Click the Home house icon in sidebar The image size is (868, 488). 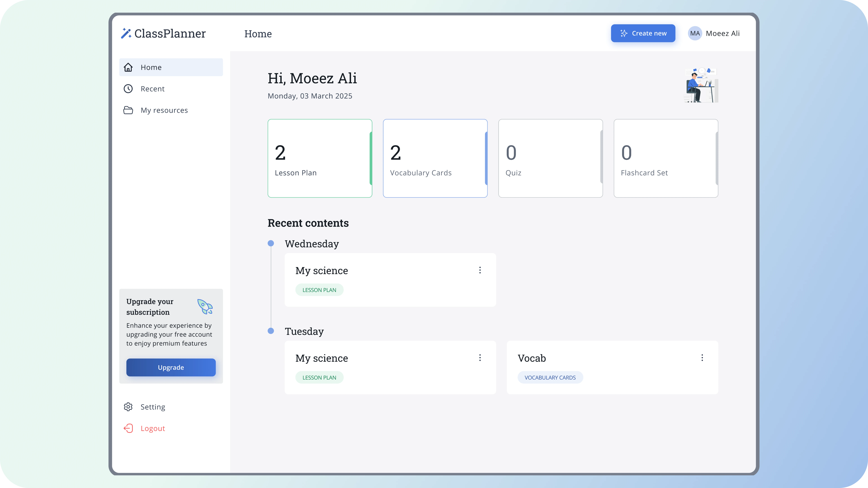(x=128, y=67)
